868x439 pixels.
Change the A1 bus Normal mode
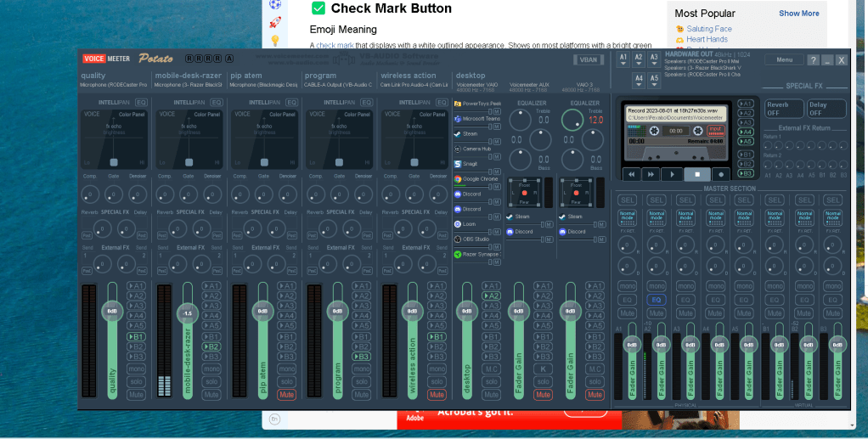627,217
